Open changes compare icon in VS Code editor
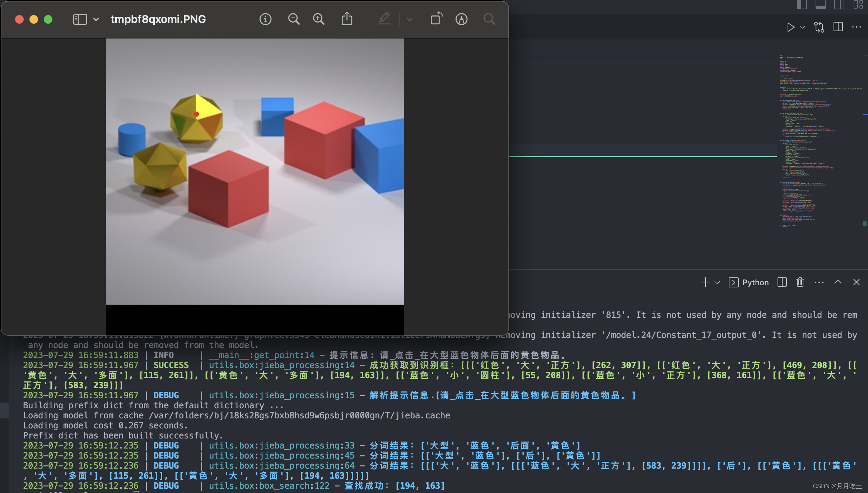 pos(819,27)
